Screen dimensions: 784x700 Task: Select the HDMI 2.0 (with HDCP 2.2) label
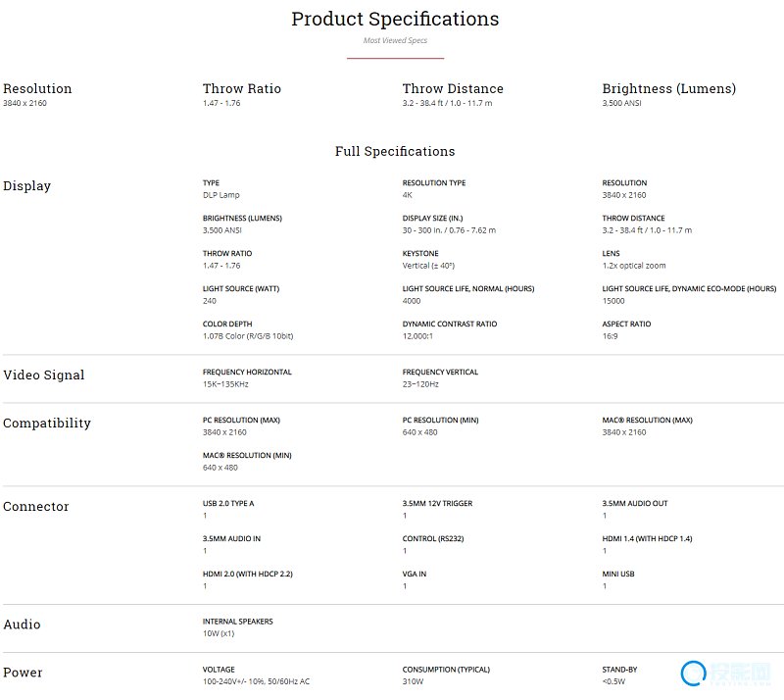click(248, 574)
